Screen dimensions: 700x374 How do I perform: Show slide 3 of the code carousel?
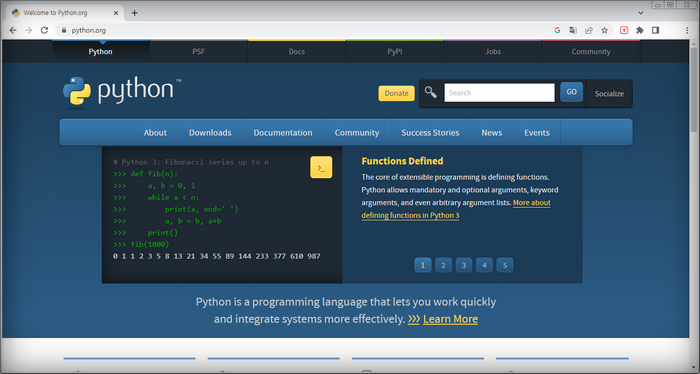pyautogui.click(x=464, y=265)
